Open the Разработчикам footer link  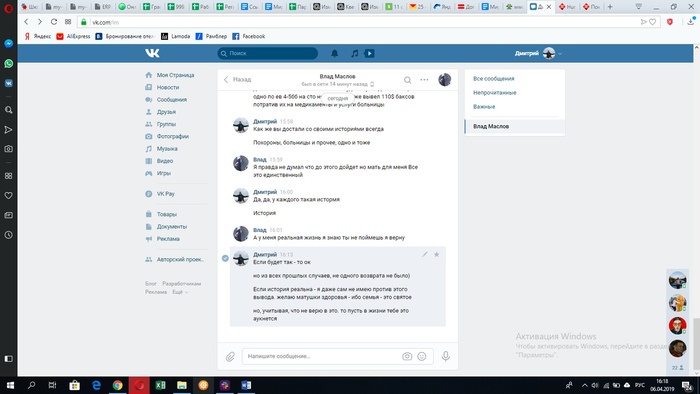coord(181,284)
